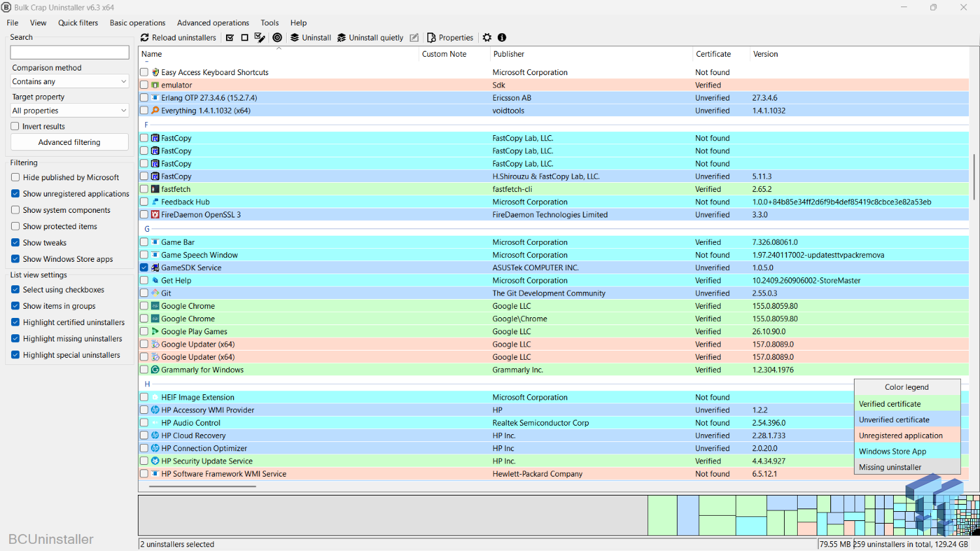The image size is (980, 551).
Task: Toggle Highlight certified uninstallers checkbox
Action: click(x=15, y=323)
